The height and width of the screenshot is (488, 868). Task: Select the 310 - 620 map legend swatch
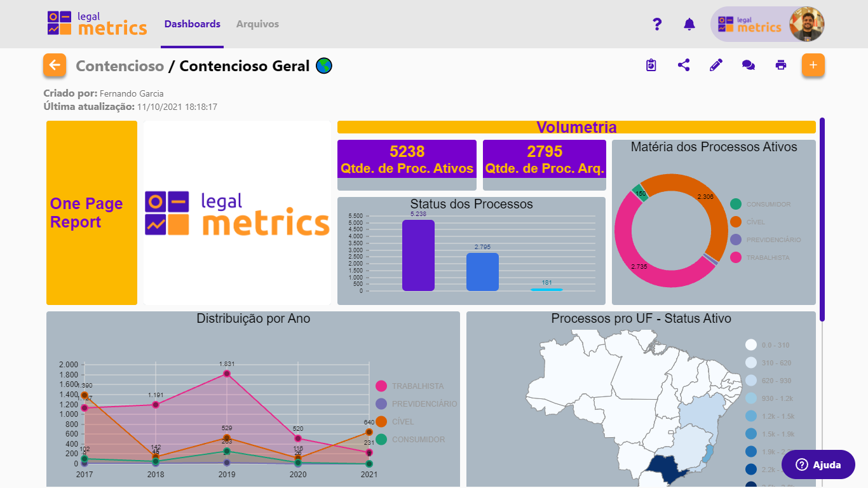(751, 363)
